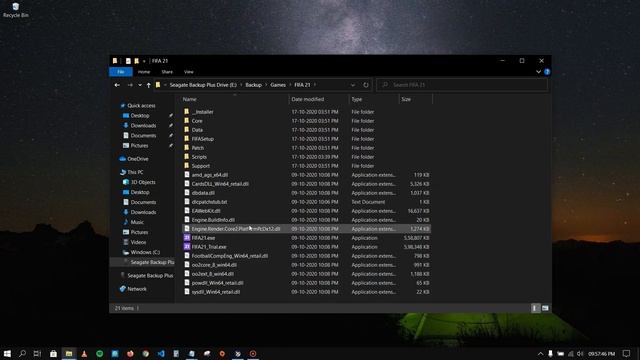Click the Search FIFA 21 box
Screen dimensions: 640x360
click(462, 85)
